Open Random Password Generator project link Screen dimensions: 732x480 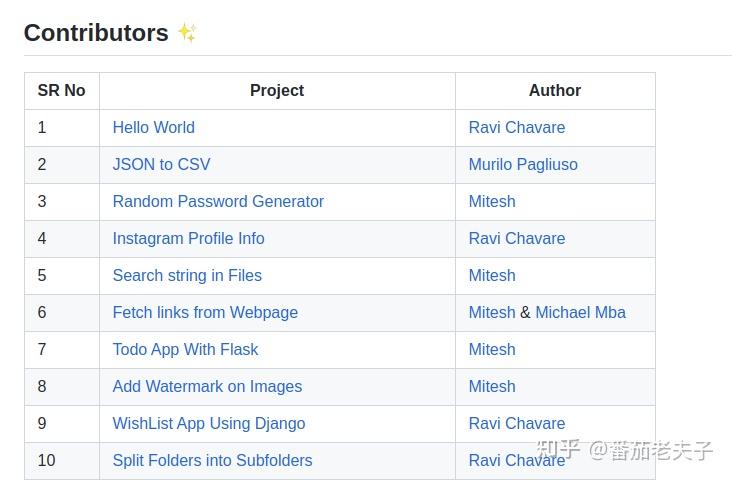(218, 201)
